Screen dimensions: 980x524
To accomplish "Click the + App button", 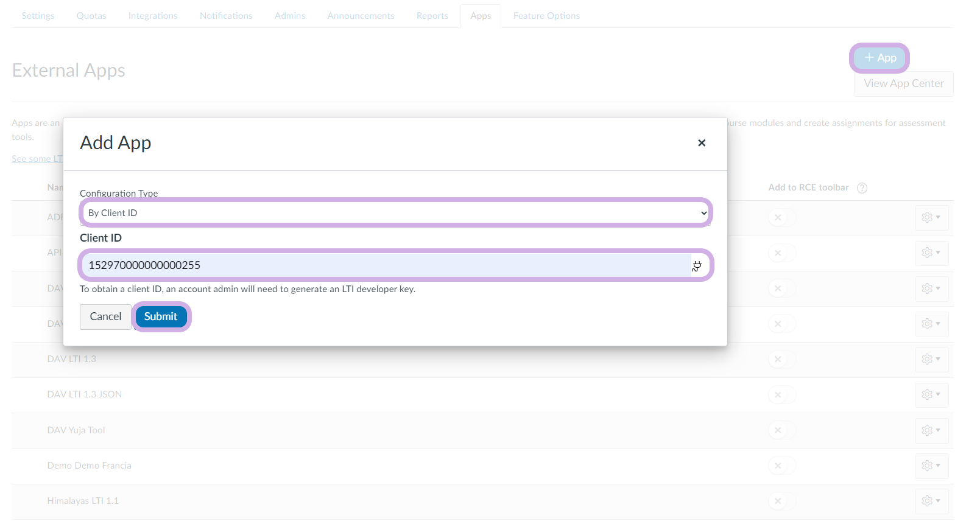I will pos(880,58).
